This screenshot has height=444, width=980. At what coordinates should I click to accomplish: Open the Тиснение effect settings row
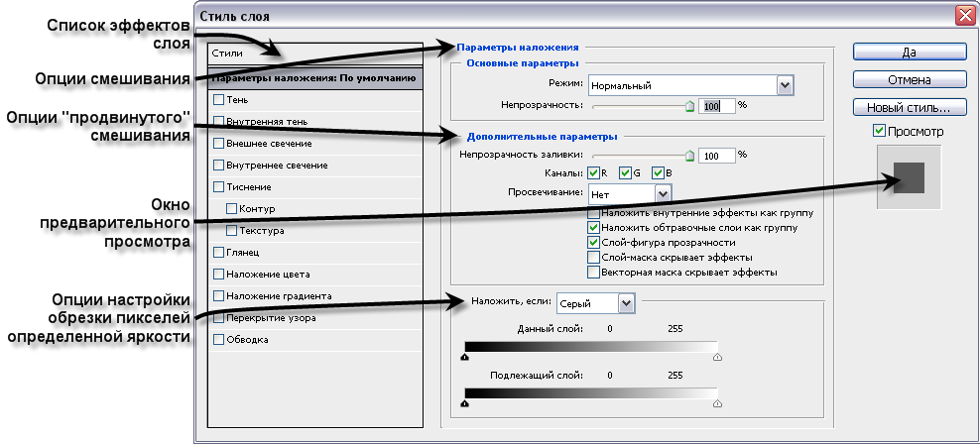[x=315, y=186]
